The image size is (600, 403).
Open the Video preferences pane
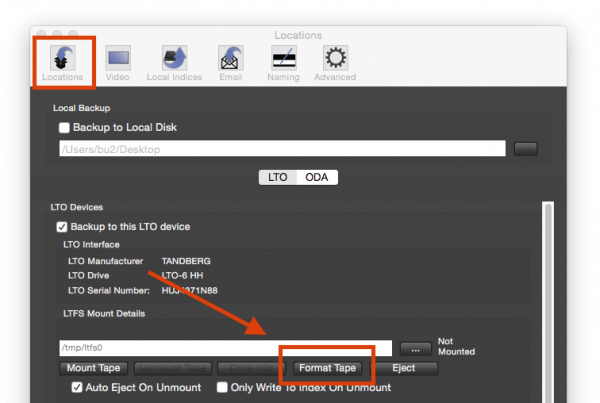click(117, 60)
